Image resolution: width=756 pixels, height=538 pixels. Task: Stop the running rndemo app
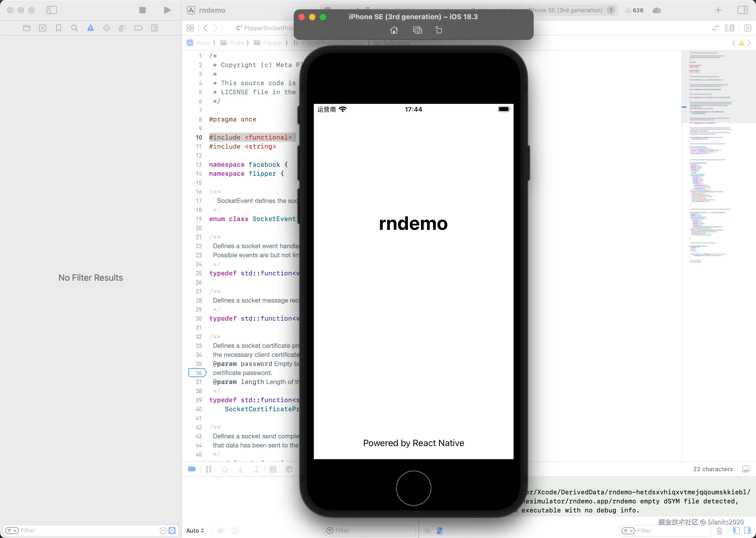click(143, 10)
